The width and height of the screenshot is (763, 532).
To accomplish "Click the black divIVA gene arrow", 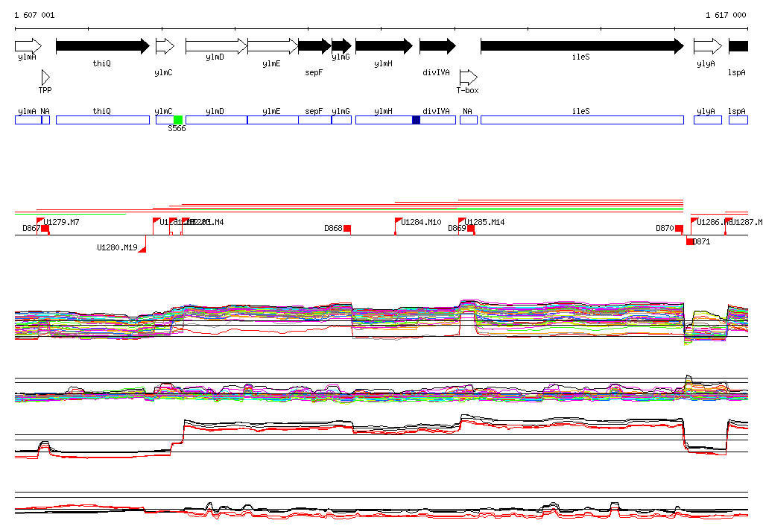I will [438, 46].
